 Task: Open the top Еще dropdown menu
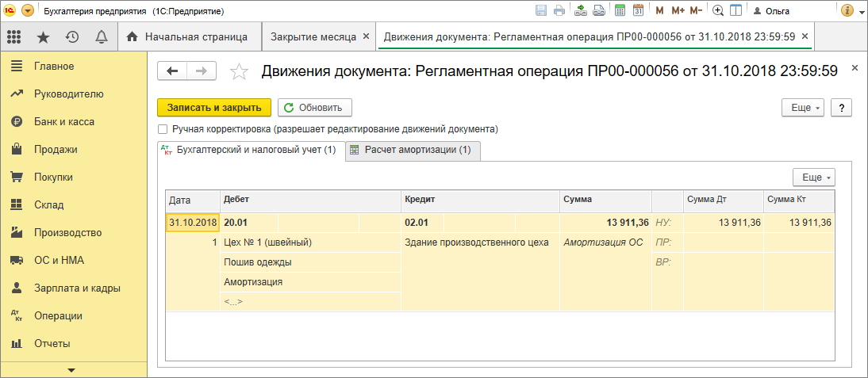tap(804, 108)
